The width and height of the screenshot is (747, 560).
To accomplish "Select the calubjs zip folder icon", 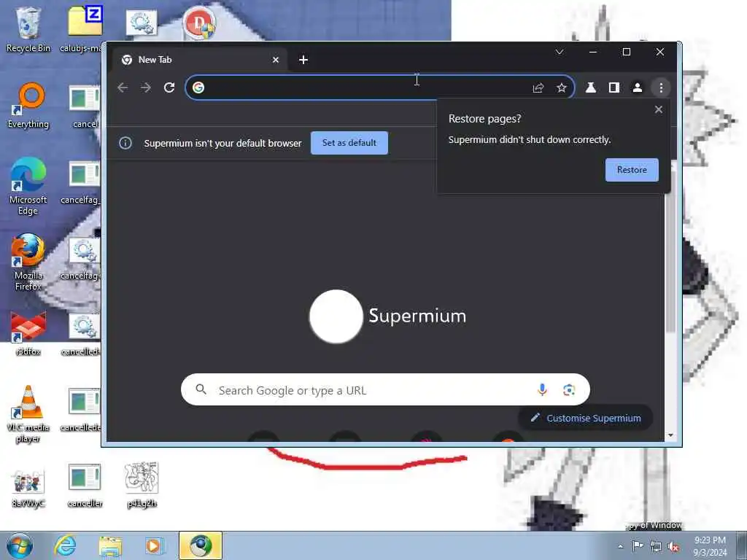I will coord(85,29).
